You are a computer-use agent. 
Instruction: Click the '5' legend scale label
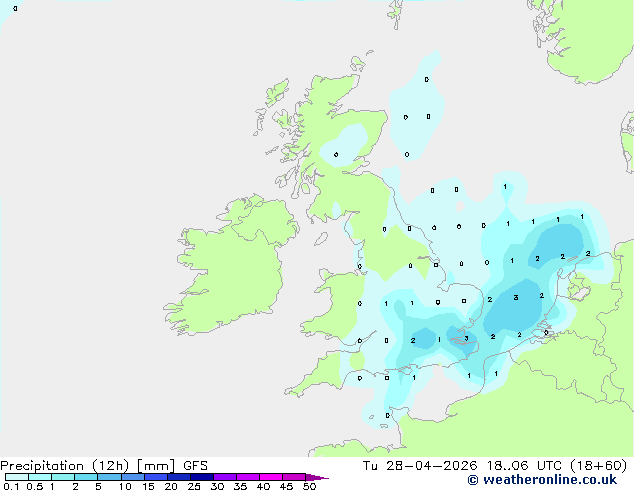pyautogui.click(x=98, y=486)
